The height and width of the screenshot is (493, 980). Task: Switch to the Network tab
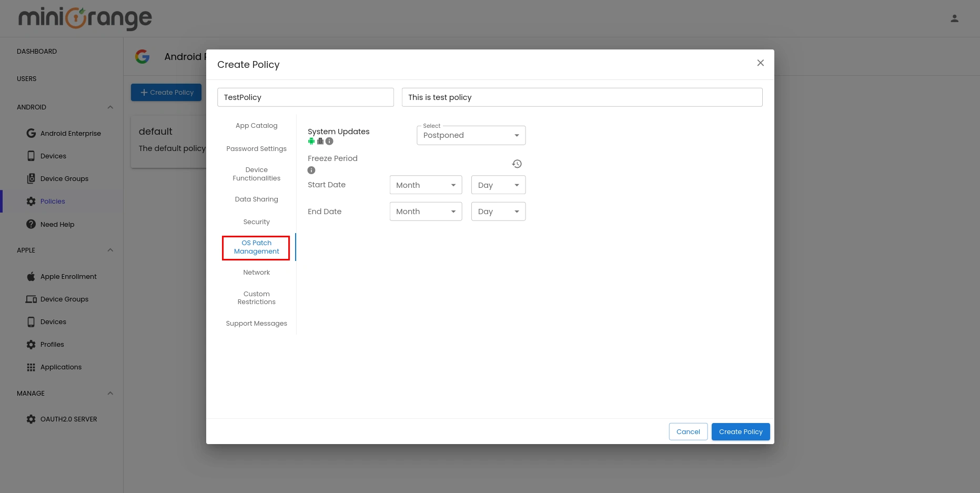(256, 272)
